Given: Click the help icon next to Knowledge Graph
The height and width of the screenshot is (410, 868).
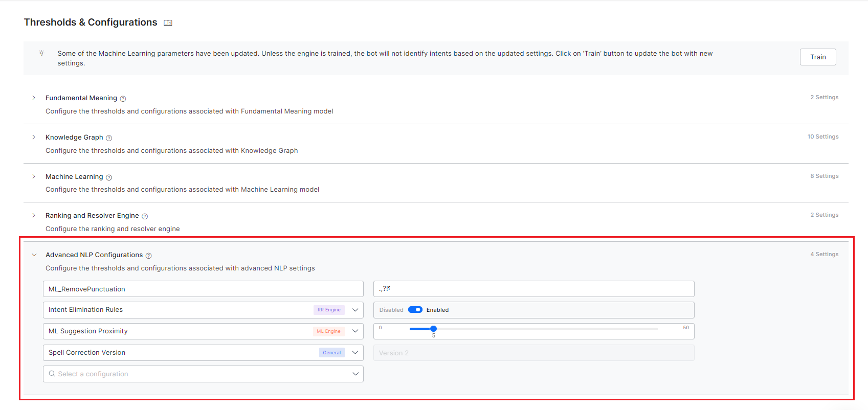Looking at the screenshot, I should coord(109,138).
